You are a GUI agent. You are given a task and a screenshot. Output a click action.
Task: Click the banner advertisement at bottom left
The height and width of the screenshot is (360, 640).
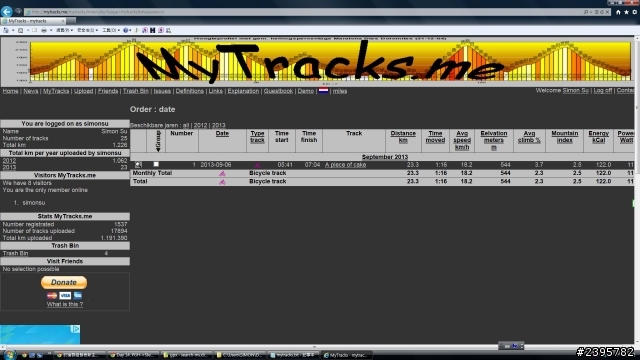[40, 335]
